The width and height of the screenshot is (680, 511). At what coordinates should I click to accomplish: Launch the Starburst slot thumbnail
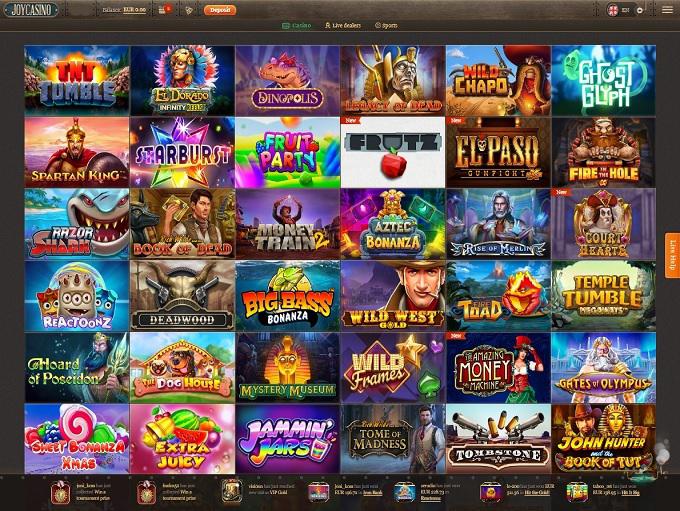tap(182, 152)
